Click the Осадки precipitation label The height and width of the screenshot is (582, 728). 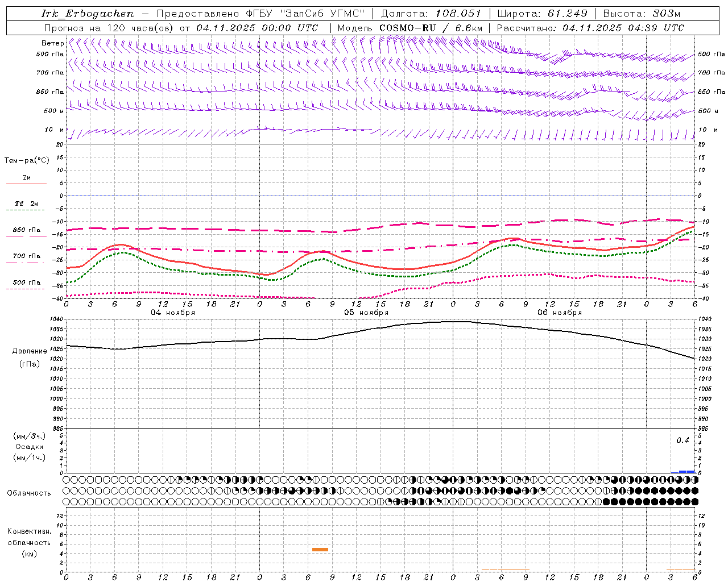point(30,447)
